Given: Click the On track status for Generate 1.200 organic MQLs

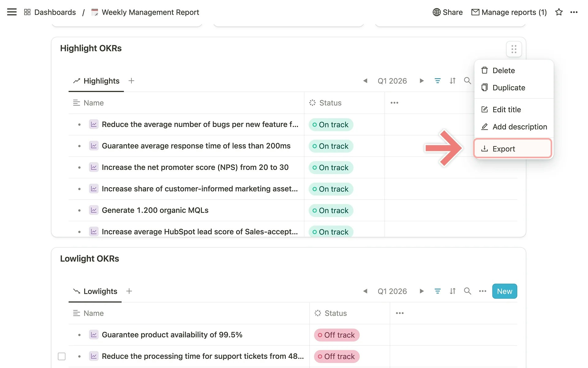Looking at the screenshot, I should (x=330, y=210).
